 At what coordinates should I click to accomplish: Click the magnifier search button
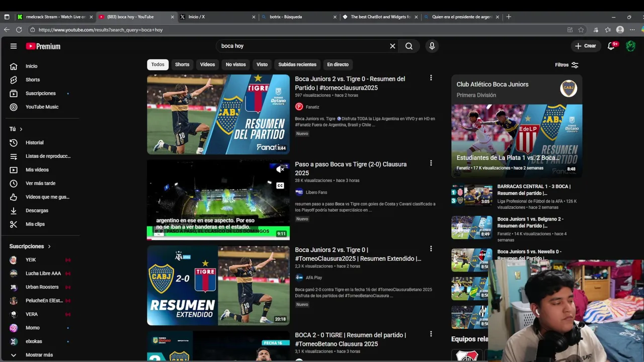tap(409, 46)
